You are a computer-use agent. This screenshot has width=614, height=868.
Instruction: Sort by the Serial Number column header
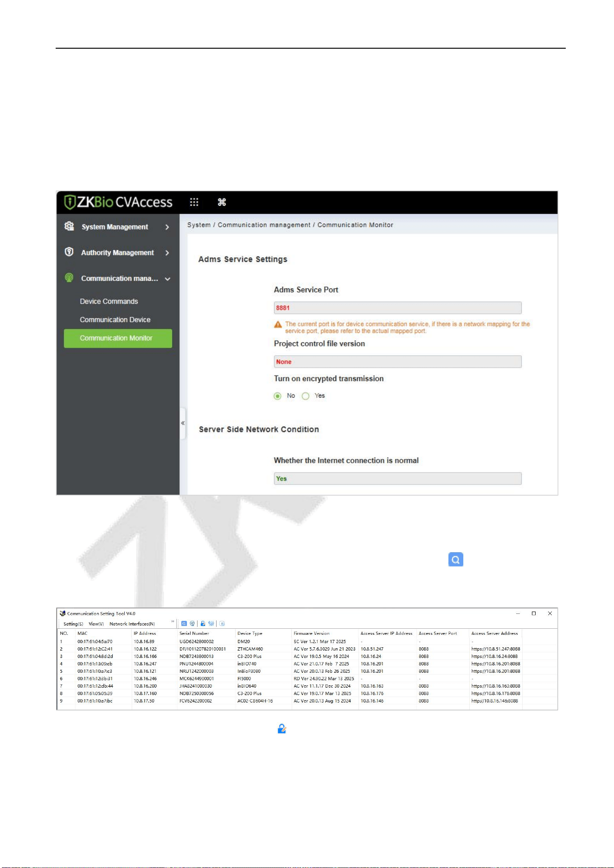coord(194,633)
